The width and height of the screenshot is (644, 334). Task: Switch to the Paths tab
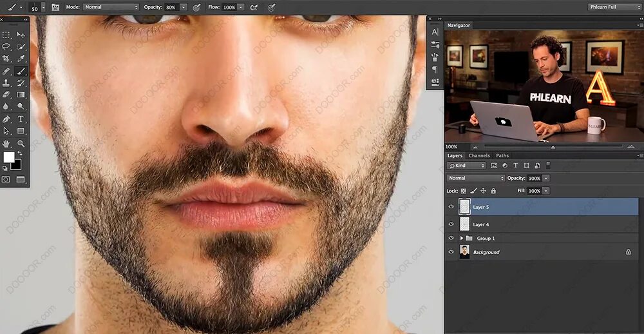tap(502, 155)
